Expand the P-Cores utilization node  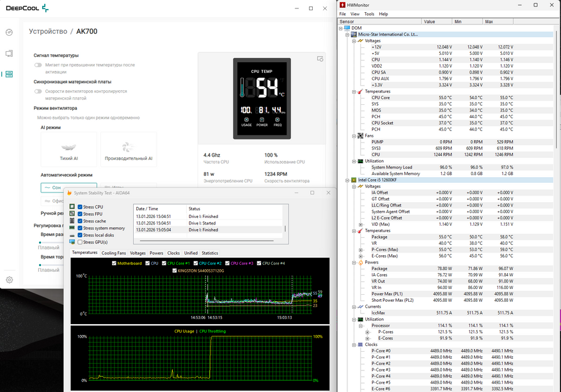(x=367, y=332)
